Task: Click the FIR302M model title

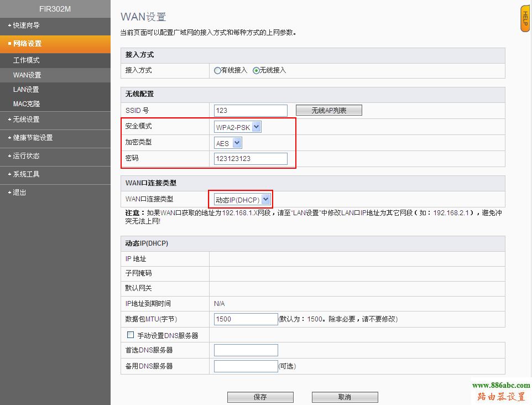Action: tap(55, 9)
